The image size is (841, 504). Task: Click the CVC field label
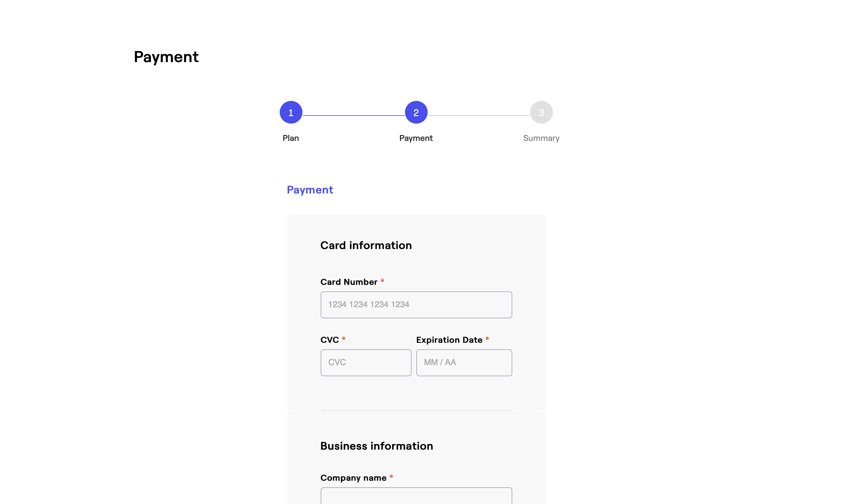coord(329,340)
